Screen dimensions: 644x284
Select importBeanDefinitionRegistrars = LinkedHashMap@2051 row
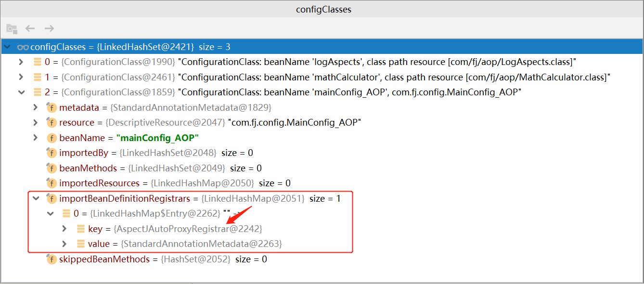coord(200,198)
